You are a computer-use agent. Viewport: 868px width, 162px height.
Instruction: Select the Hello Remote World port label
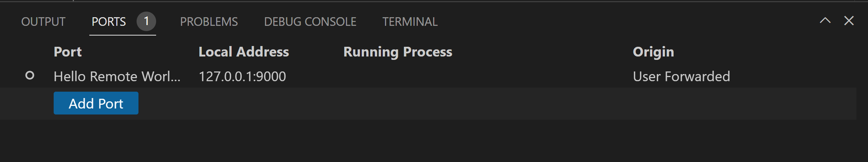[x=117, y=76]
